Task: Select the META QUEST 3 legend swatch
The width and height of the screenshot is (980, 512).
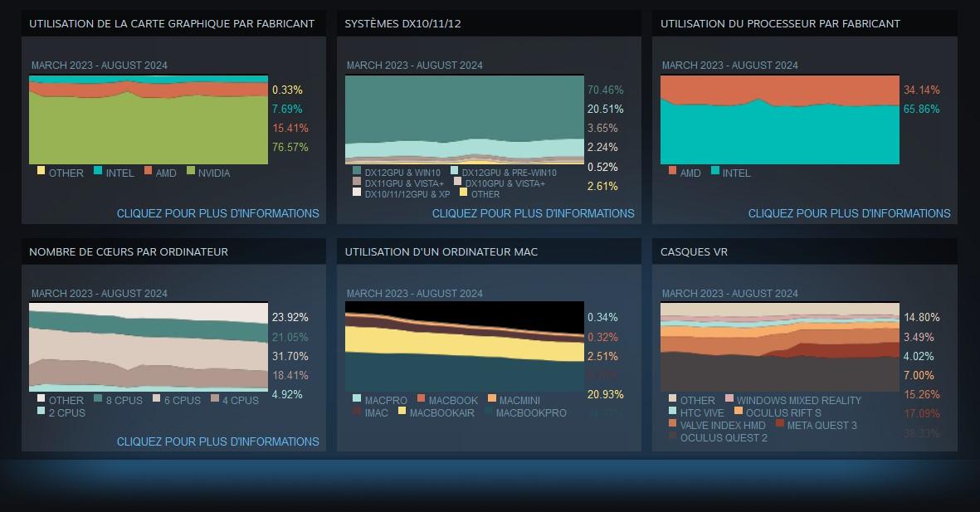Action: click(x=780, y=423)
